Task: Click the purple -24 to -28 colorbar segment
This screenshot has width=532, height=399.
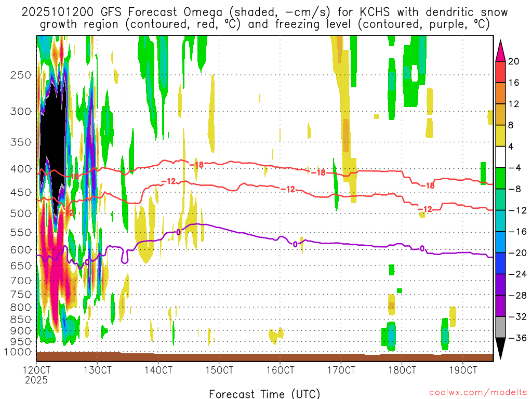Action: [x=500, y=285]
